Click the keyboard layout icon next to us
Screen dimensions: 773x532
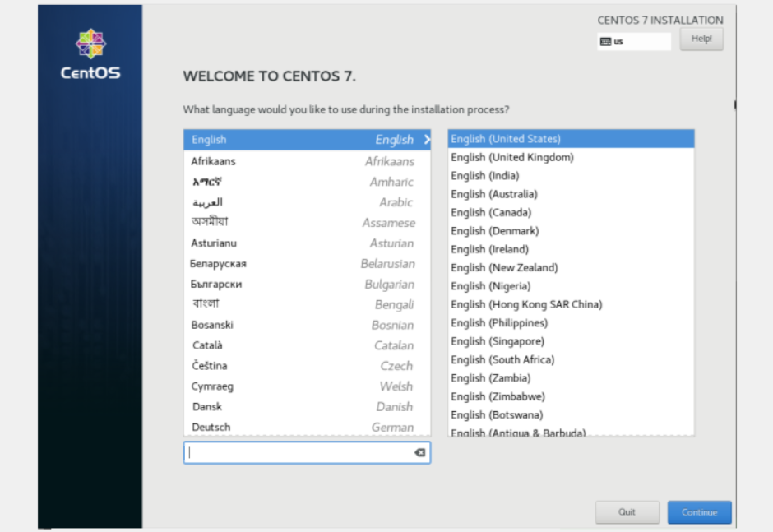[x=605, y=41]
